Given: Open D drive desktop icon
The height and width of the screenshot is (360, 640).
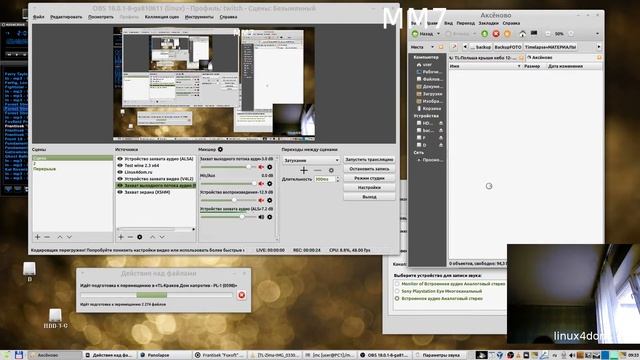Looking at the screenshot, I should click(x=29, y=272).
